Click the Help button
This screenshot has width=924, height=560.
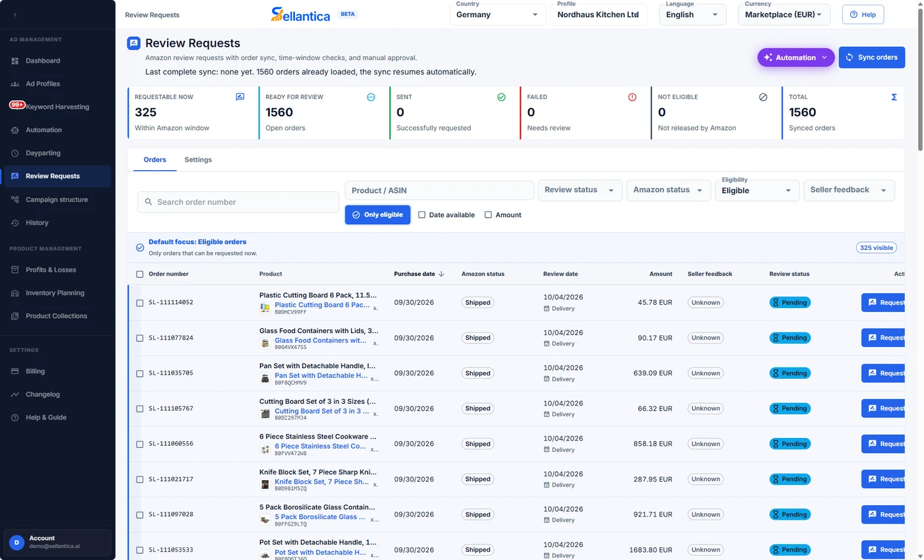point(863,15)
